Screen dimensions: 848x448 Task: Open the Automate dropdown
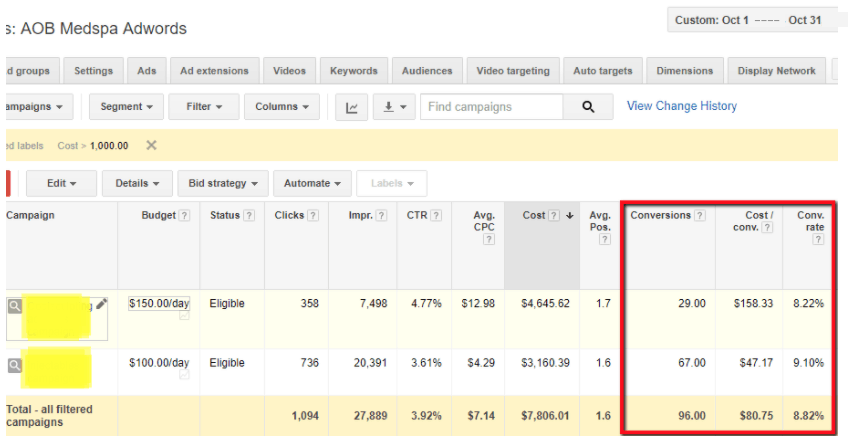point(313,183)
